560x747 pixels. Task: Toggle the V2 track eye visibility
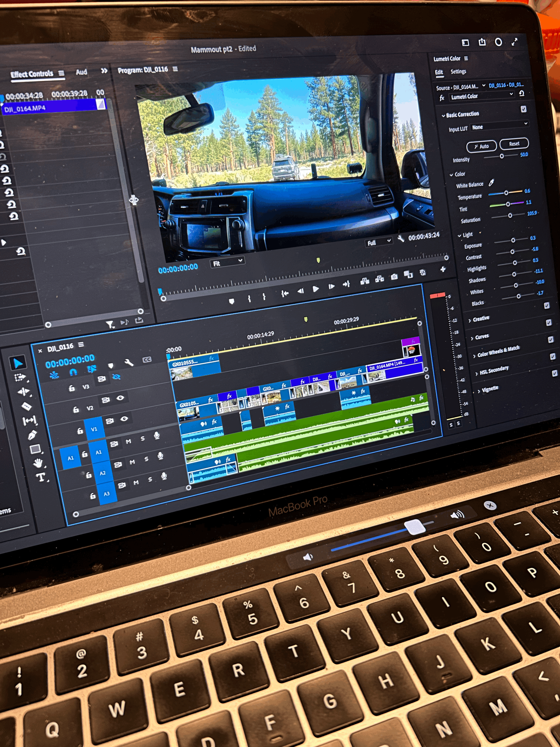(120, 398)
